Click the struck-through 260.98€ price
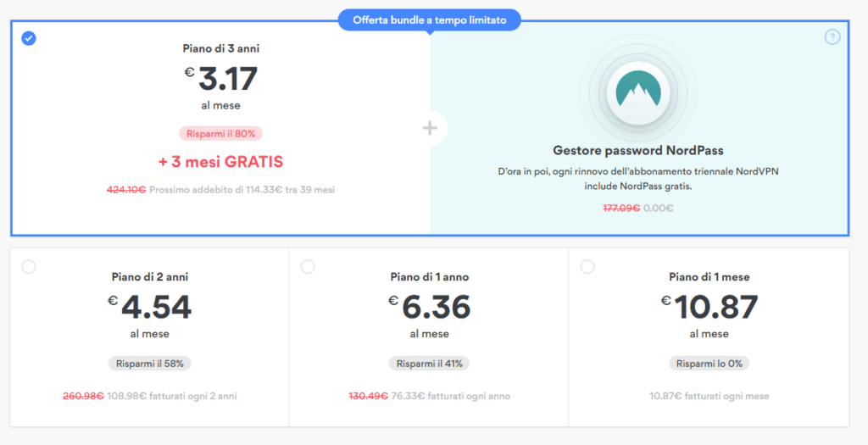This screenshot has width=868, height=445. pos(84,397)
